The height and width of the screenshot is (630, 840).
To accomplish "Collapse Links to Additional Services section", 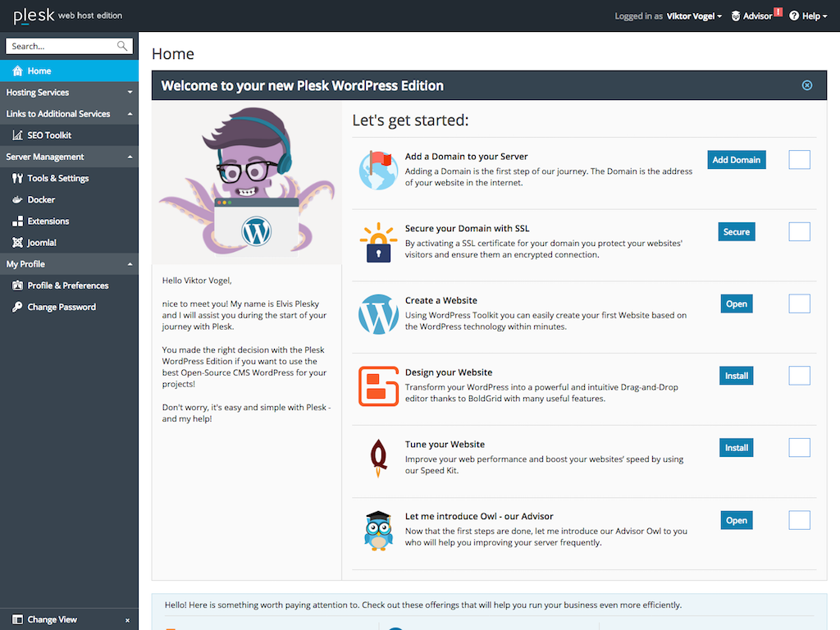I will (69, 113).
